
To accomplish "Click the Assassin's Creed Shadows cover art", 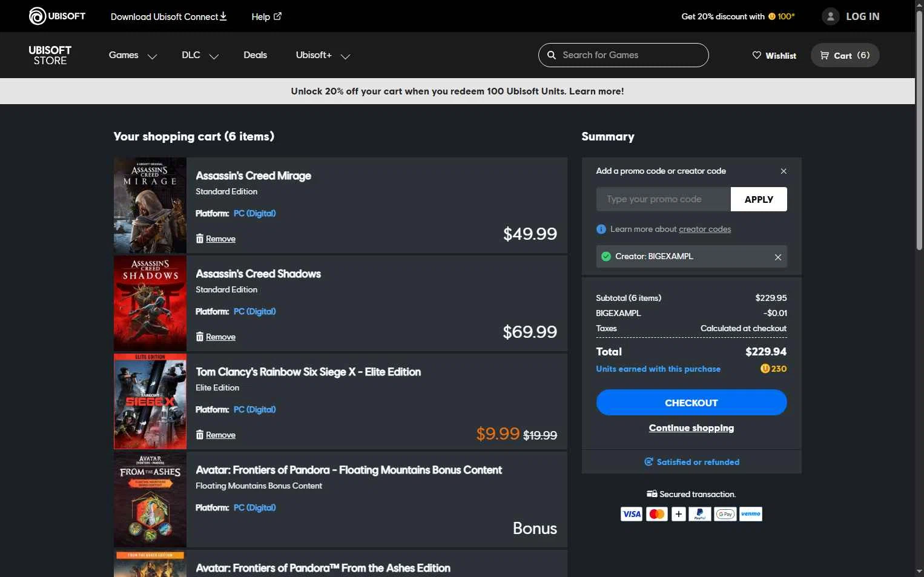I will [150, 303].
